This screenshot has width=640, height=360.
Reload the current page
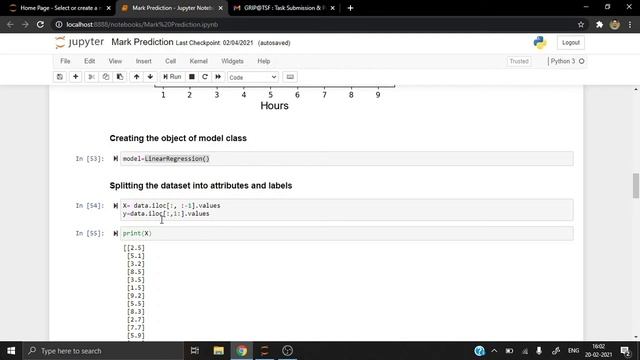pyautogui.click(x=40, y=24)
